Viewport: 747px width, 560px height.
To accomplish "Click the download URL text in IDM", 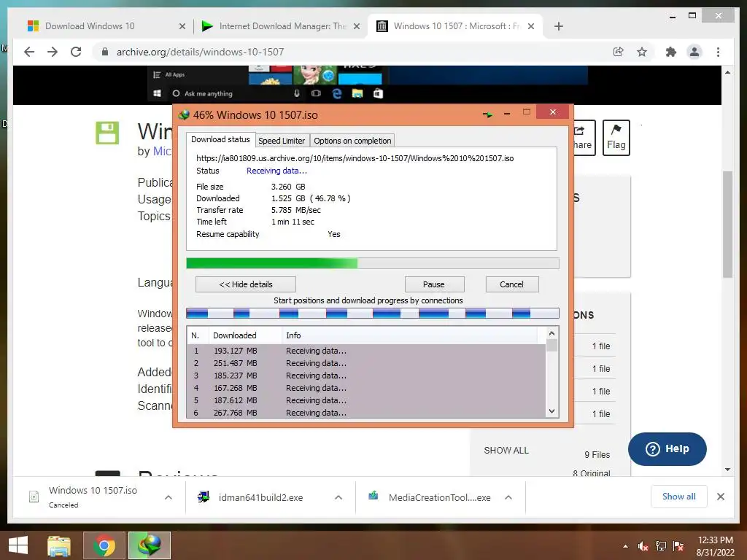I will pos(355,158).
